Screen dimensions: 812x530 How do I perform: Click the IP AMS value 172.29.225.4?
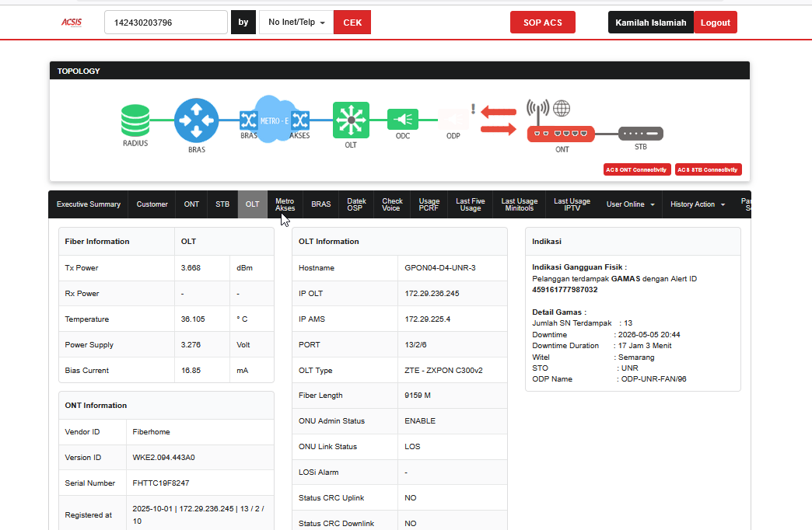click(x=427, y=319)
